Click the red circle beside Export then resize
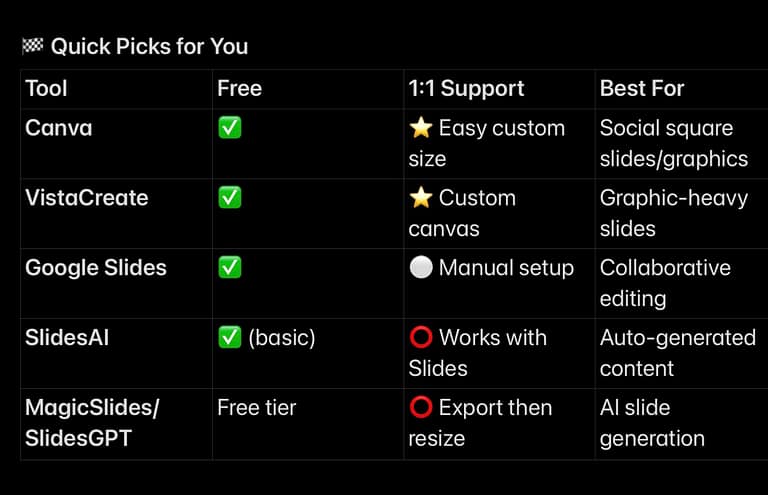Image resolution: width=768 pixels, height=495 pixels. (x=420, y=408)
